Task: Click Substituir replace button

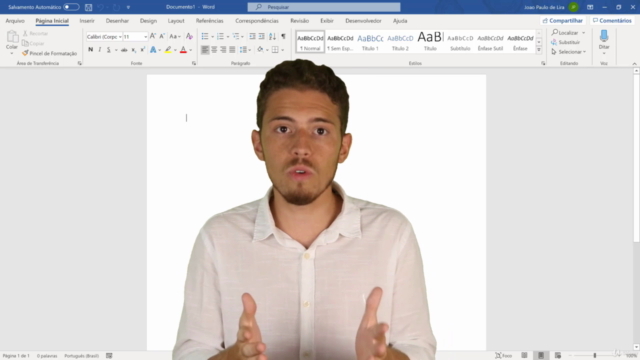Action: tap(566, 42)
